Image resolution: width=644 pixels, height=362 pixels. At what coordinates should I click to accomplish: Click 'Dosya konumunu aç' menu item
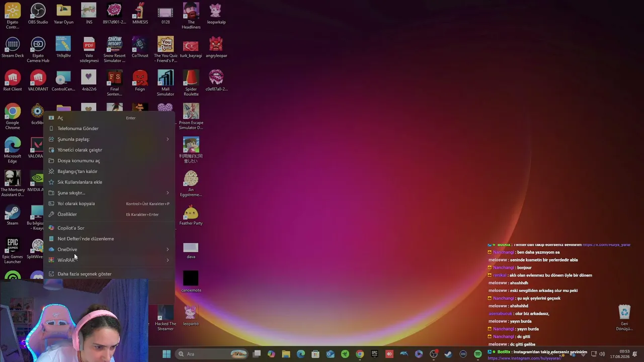pyautogui.click(x=110, y=160)
